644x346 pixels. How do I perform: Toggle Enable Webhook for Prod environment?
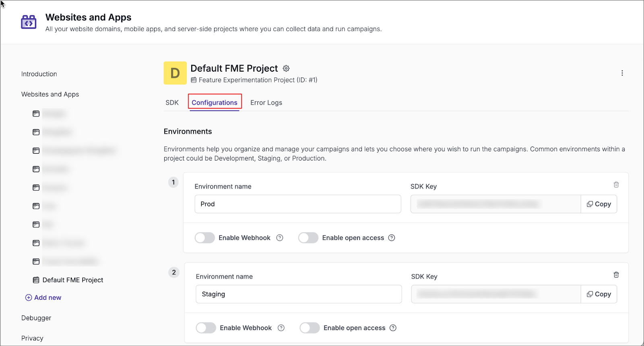205,238
